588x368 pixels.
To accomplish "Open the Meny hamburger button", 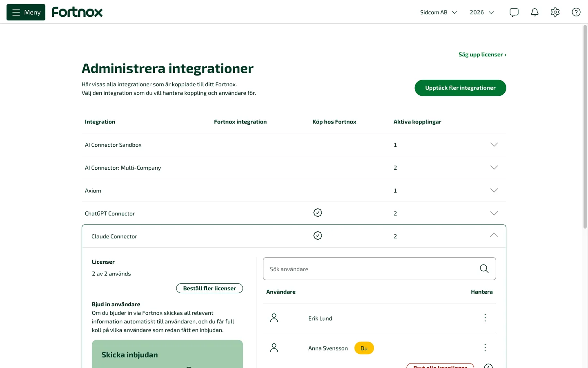I will click(x=26, y=12).
